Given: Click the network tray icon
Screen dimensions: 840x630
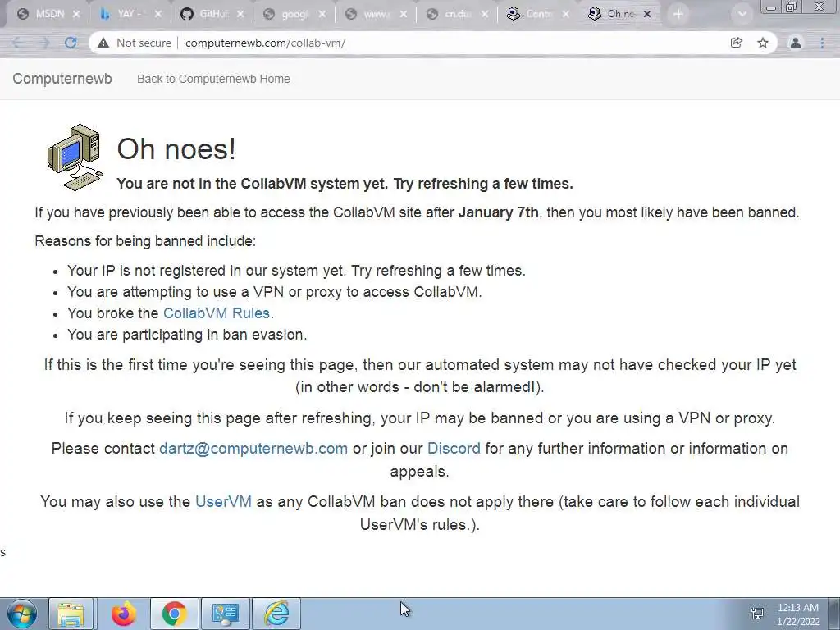Looking at the screenshot, I should click(x=757, y=614).
